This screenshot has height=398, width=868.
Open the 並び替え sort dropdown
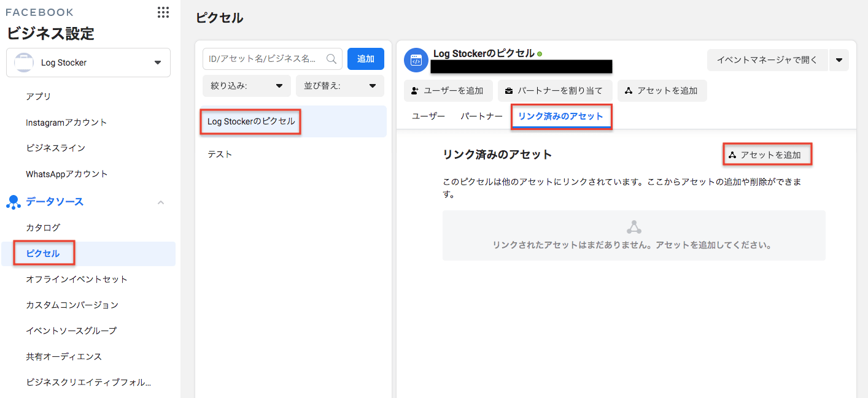click(x=340, y=86)
